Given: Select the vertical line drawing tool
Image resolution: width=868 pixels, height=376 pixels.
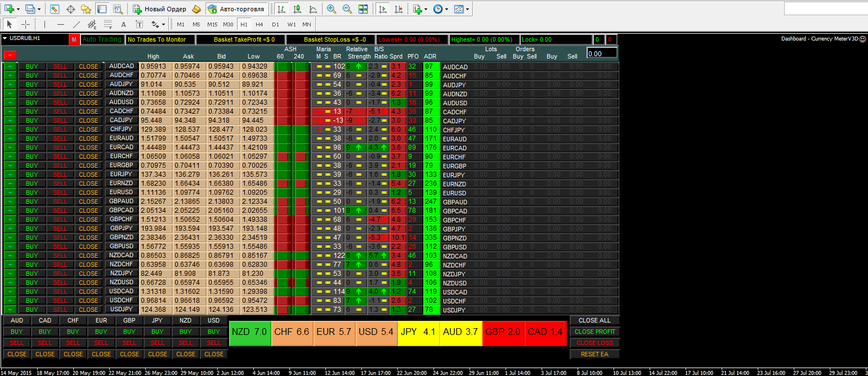Looking at the screenshot, I should pos(45,24).
